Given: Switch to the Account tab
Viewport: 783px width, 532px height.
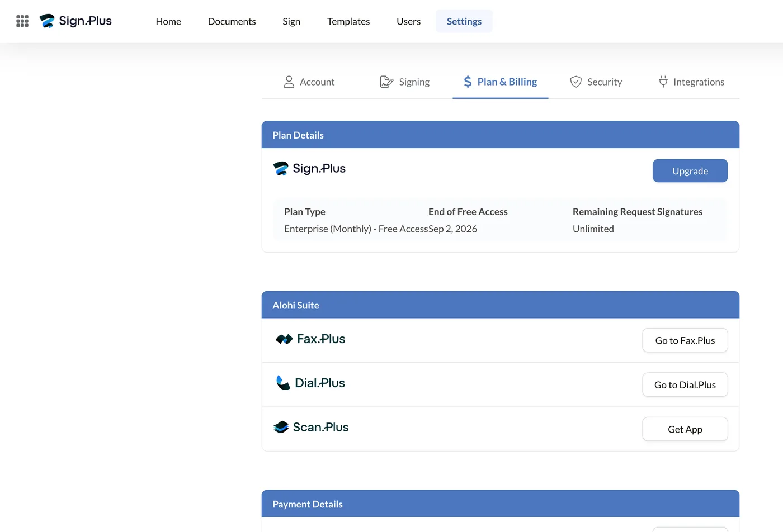Looking at the screenshot, I should (309, 82).
